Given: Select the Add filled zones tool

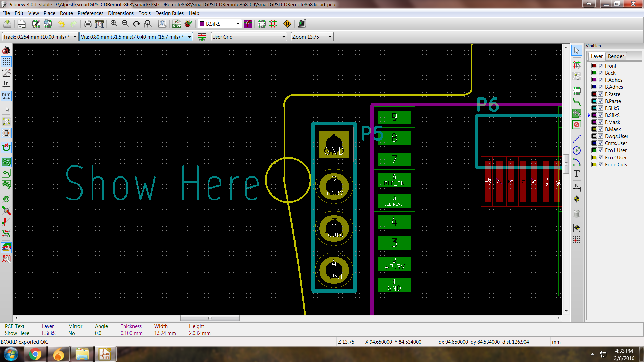Looking at the screenshot, I should click(x=577, y=114).
